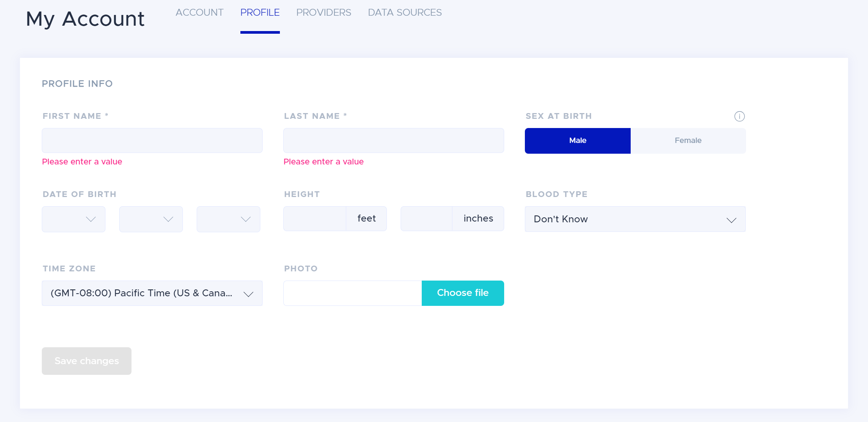Open the Time Zone dropdown
The height and width of the screenshot is (422, 868).
152,293
